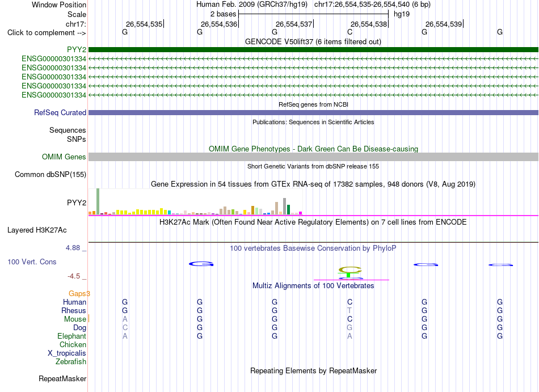539x392 pixels.
Task: Click the Zebrafish species label
Action: [x=71, y=362]
